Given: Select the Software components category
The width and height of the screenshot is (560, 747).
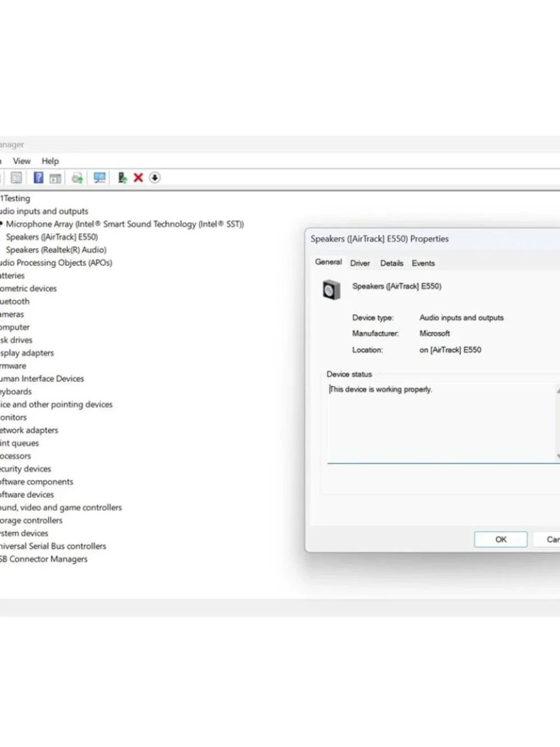Looking at the screenshot, I should 36,482.
